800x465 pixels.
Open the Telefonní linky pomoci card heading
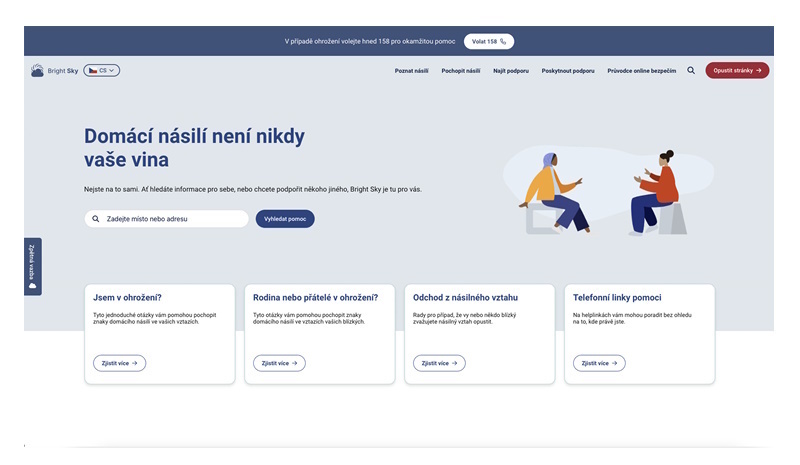click(617, 297)
